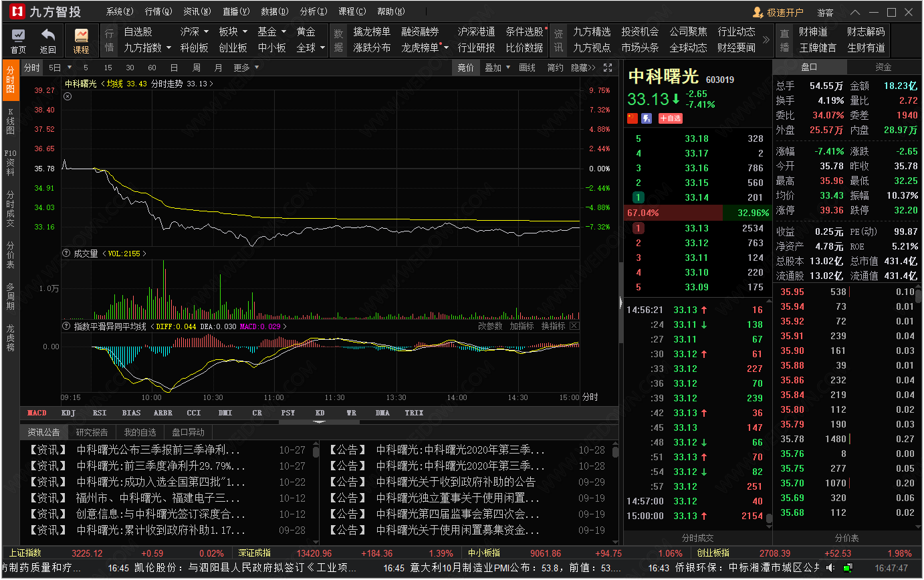Open the 分价表 panel footer
Image resolution: width=924 pixels, height=580 pixels.
pos(848,538)
